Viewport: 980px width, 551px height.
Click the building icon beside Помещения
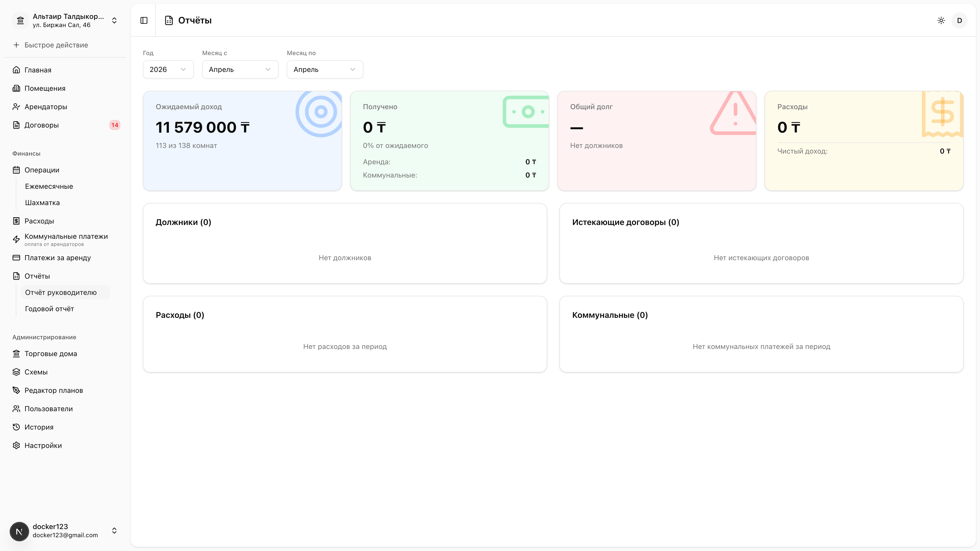tap(16, 88)
